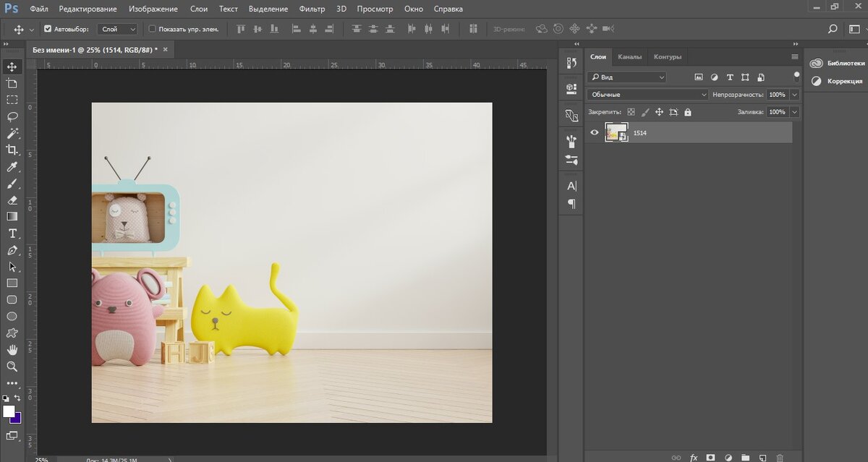Select the Eyedropper tool
868x462 pixels.
pyautogui.click(x=12, y=166)
